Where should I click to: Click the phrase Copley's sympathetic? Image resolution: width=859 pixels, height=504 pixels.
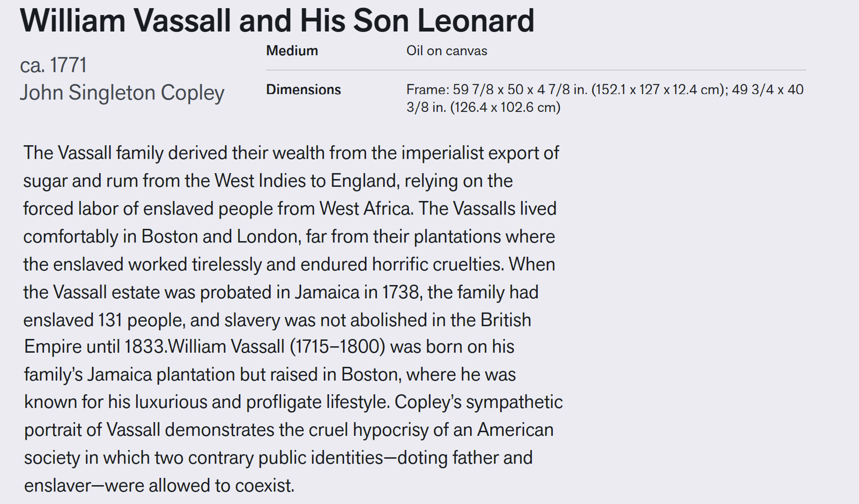tap(479, 402)
